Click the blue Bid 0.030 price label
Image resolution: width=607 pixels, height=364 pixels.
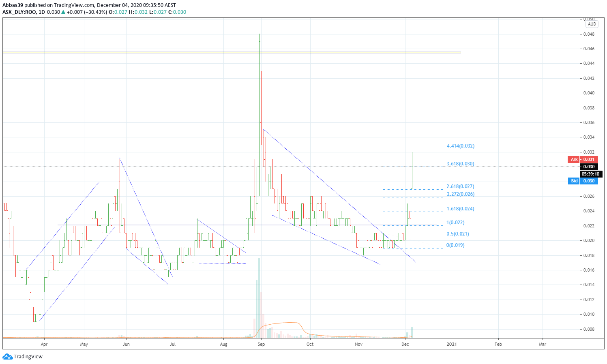coord(583,181)
